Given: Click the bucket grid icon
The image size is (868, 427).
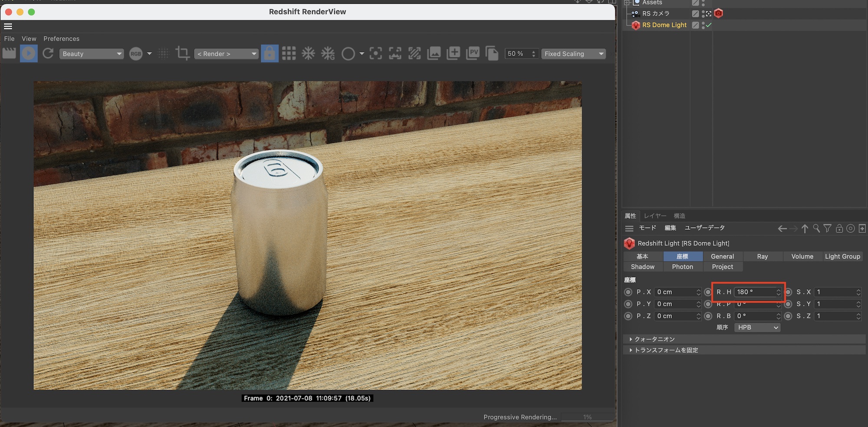Looking at the screenshot, I should (x=289, y=53).
